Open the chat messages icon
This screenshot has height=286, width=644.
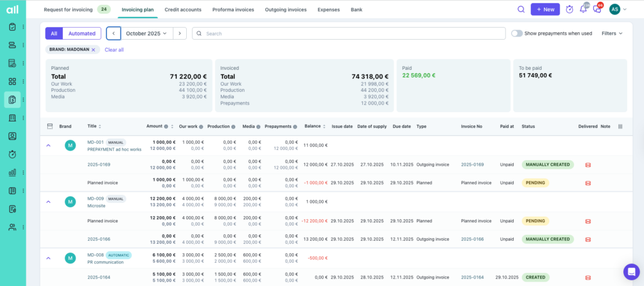point(597,9)
